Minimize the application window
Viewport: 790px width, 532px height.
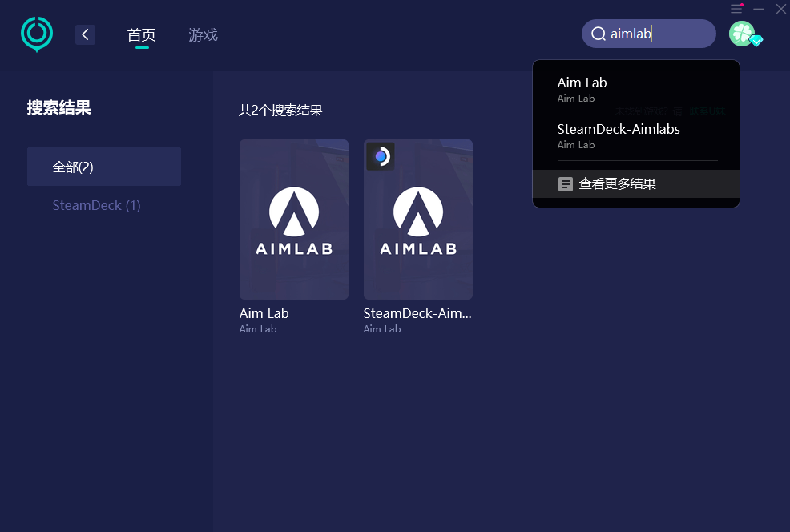pos(759,9)
